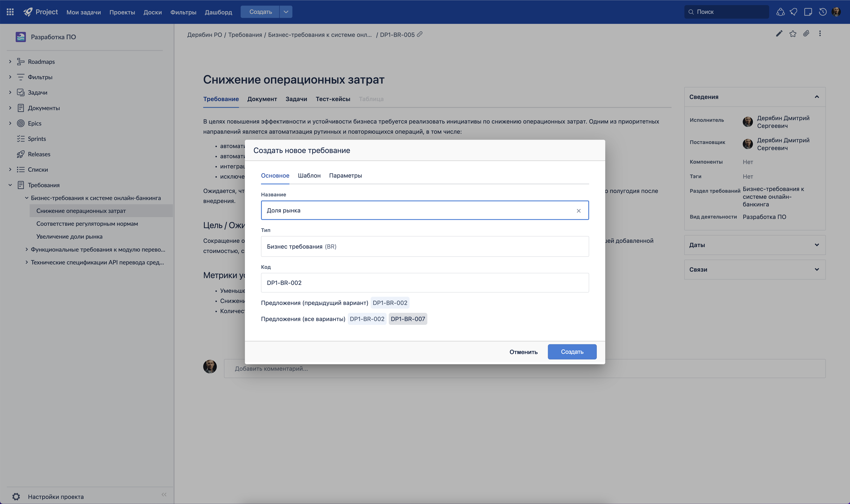Click the Создать button in top bar

260,12
